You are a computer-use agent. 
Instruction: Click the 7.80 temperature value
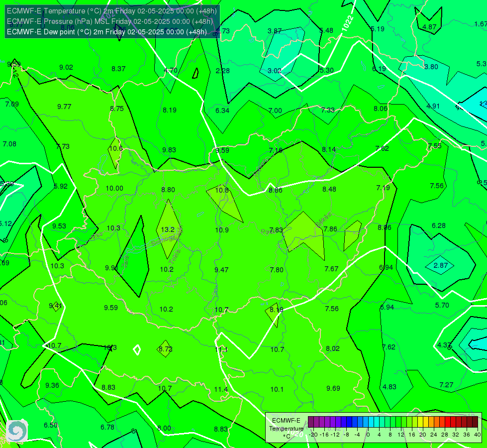tap(277, 269)
